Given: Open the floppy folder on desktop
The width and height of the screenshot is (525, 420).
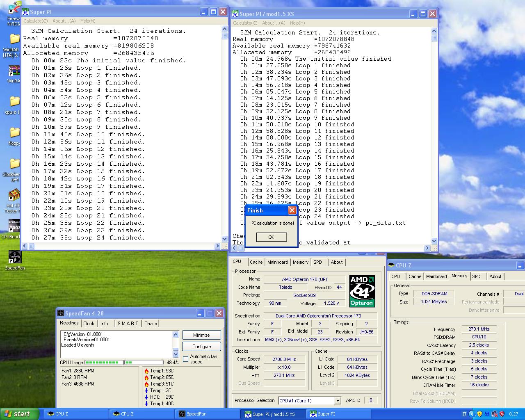Looking at the screenshot, I should pos(14,132).
